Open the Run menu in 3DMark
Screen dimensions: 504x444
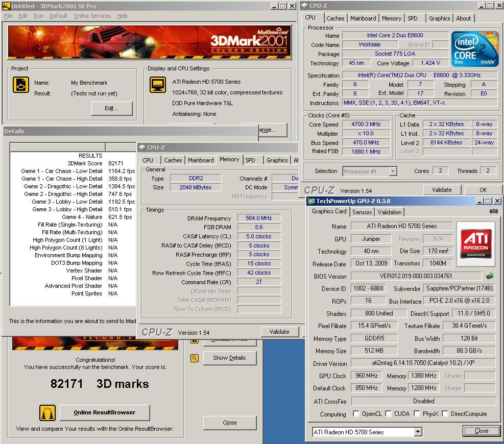click(x=39, y=16)
